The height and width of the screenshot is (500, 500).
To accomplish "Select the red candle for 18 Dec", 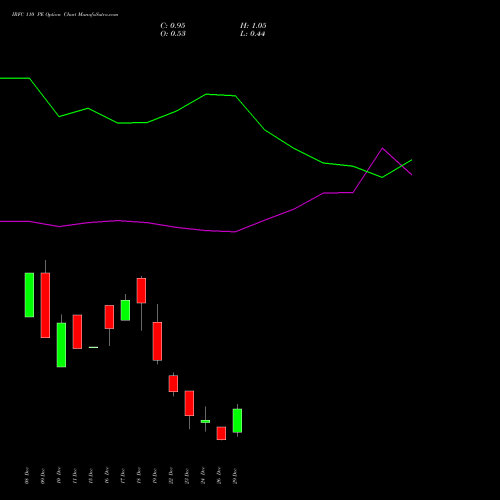I will click(141, 291).
